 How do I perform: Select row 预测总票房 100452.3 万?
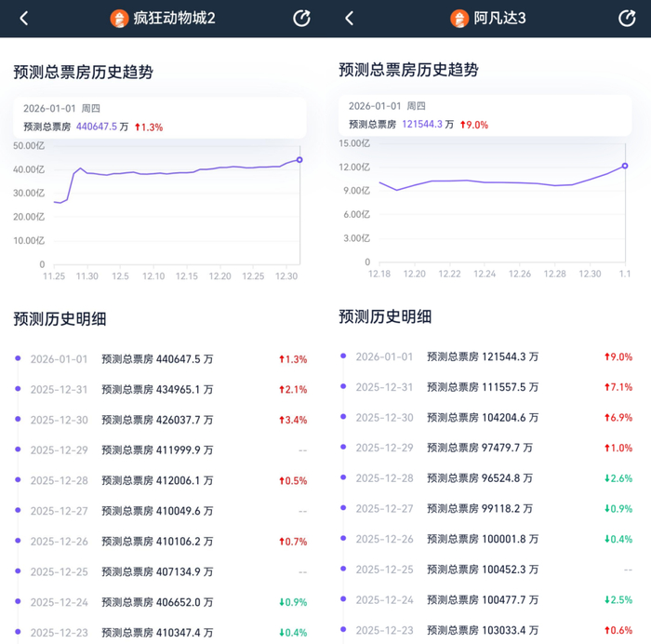pyautogui.click(x=486, y=570)
